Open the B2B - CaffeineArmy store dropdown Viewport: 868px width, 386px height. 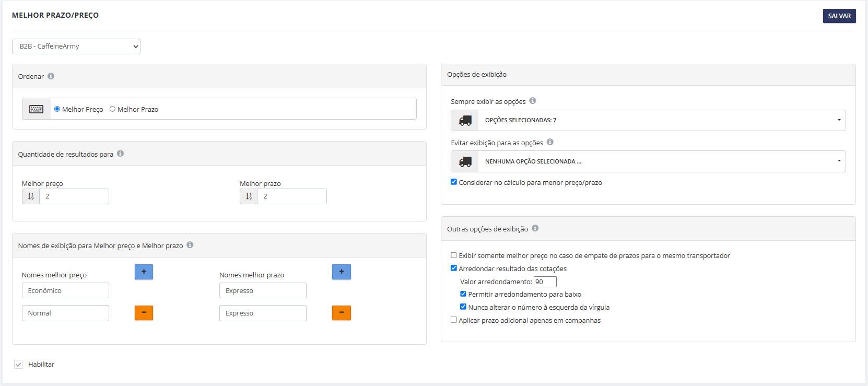click(x=76, y=46)
